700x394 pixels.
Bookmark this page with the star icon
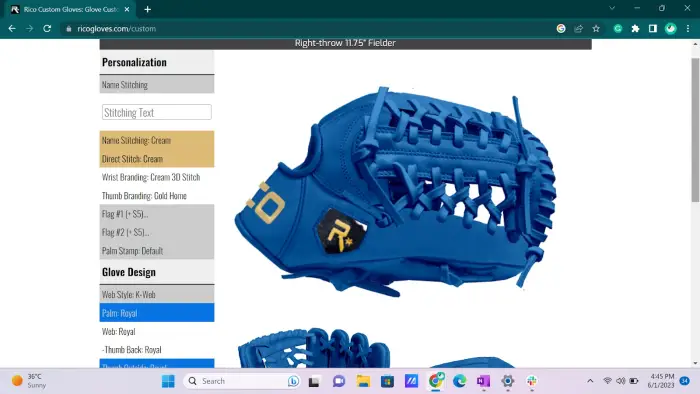(596, 29)
